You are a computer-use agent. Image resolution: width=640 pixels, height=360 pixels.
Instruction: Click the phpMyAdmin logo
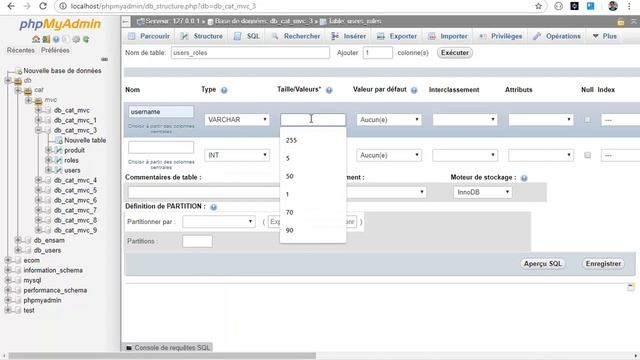pyautogui.click(x=60, y=24)
